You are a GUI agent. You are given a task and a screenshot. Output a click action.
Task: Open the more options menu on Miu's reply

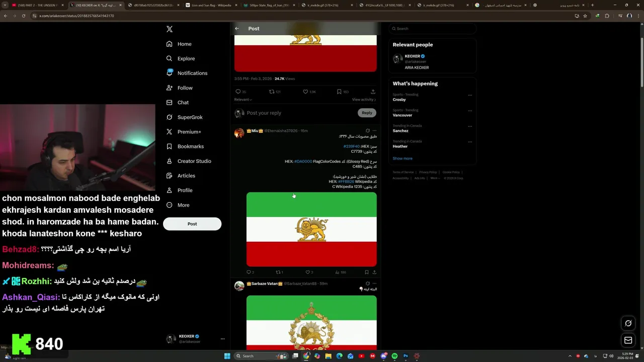tap(374, 131)
